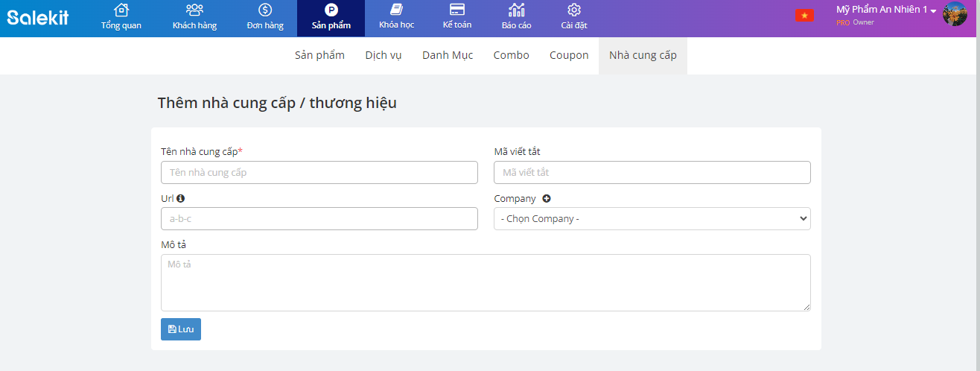Click the plus icon beside Company
Screen dimensions: 980x371
[547, 199]
